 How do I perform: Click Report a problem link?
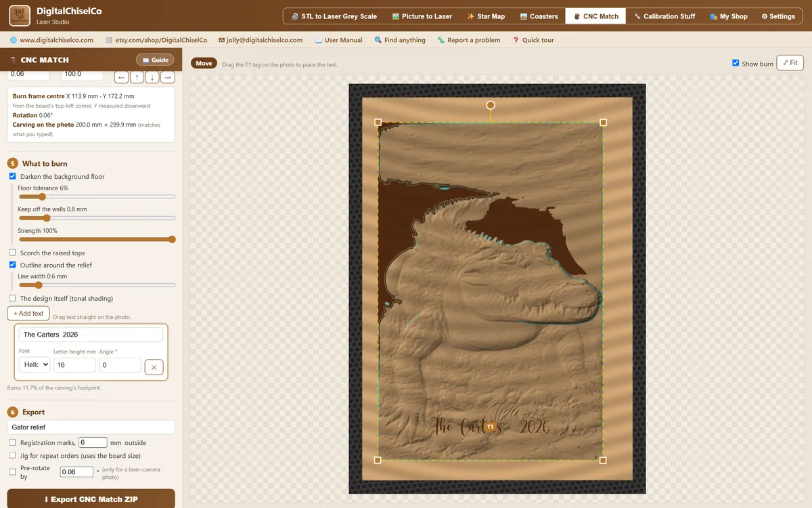click(469, 40)
